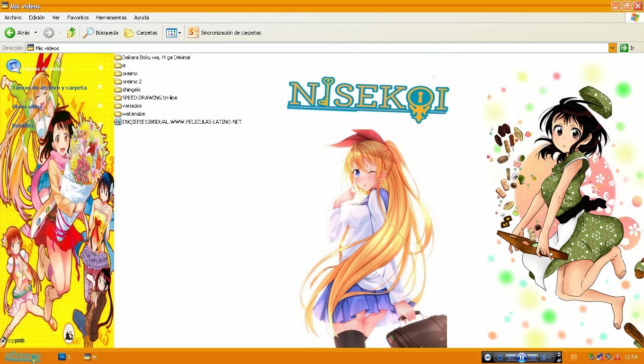
Task: Select the SPEED DRAWING tri-line folder
Action: [146, 98]
